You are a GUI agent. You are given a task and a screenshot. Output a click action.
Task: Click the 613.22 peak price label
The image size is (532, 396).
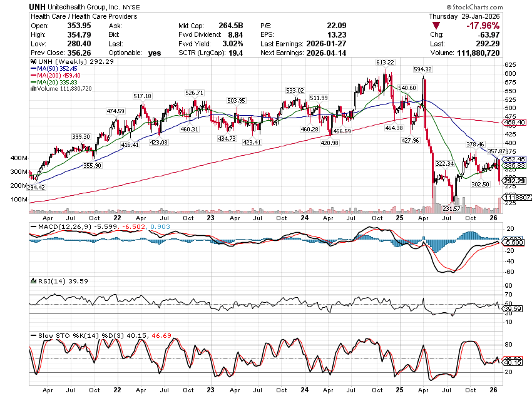385,63
